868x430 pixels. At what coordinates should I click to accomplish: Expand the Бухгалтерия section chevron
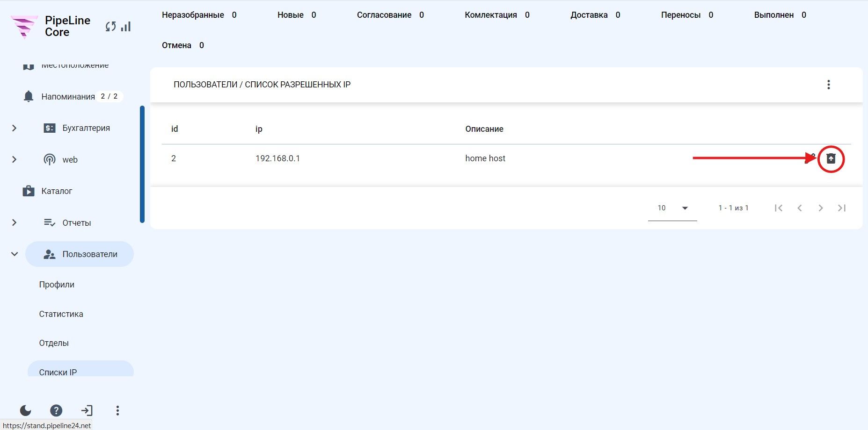[14, 128]
